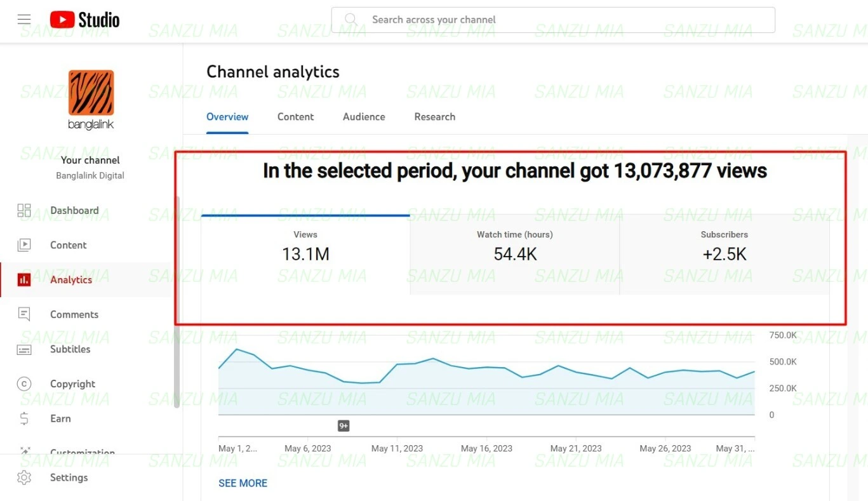This screenshot has width=868, height=501.
Task: Click the Analytics bar-chart icon
Action: coord(24,279)
